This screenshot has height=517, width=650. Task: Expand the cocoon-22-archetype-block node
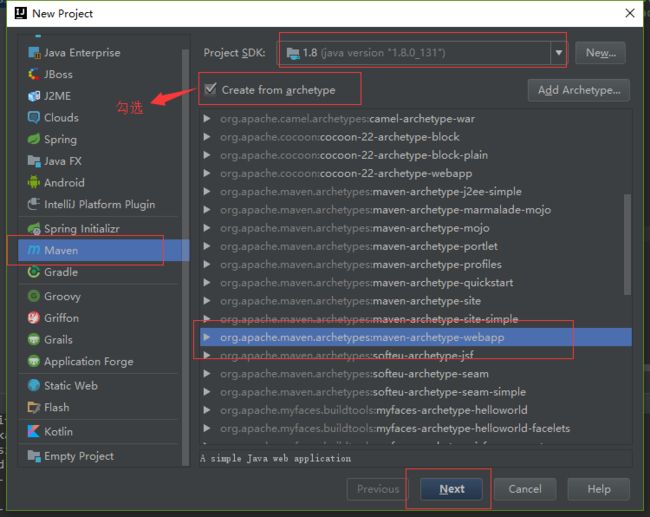pos(207,137)
